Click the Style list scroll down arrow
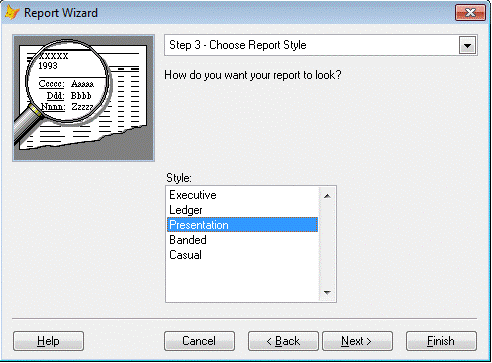 (327, 293)
